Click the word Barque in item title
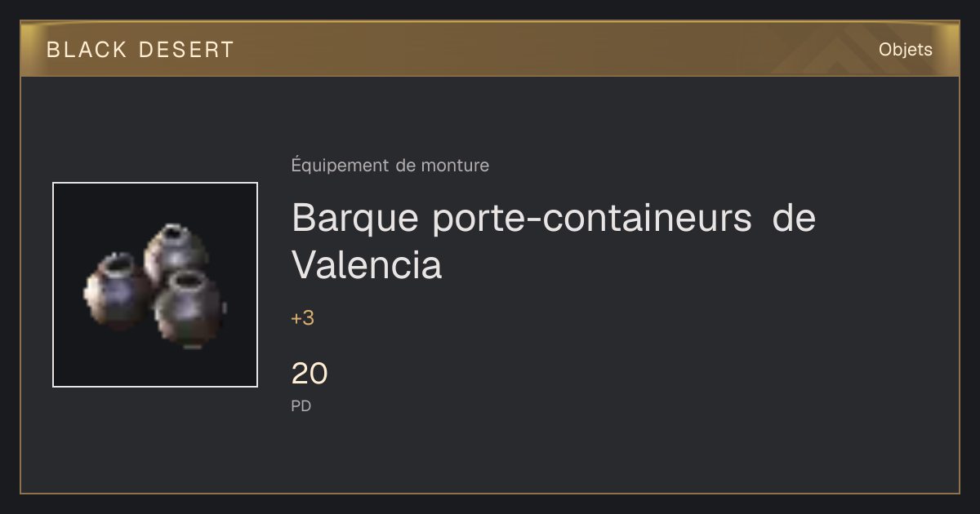Viewport: 980px width, 514px height. tap(355, 220)
